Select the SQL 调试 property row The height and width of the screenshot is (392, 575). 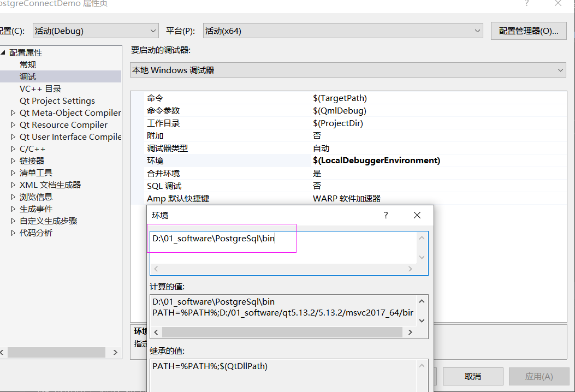[164, 186]
